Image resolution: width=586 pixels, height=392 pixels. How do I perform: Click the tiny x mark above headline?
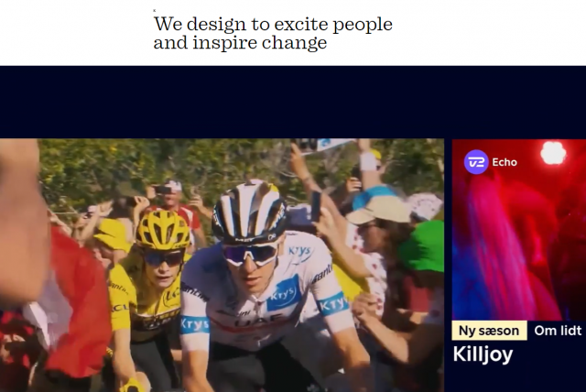click(155, 10)
